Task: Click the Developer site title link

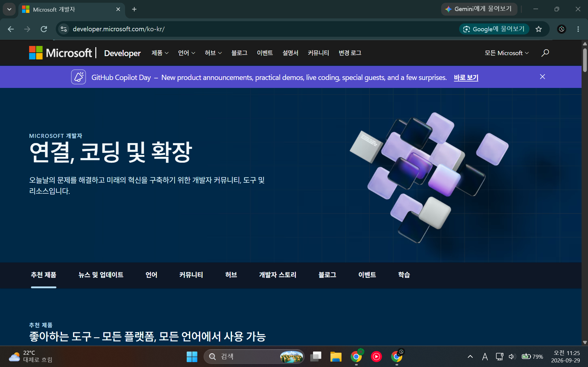Action: (122, 53)
